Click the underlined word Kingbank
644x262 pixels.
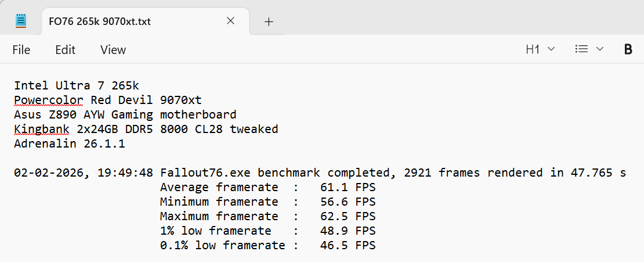click(41, 129)
